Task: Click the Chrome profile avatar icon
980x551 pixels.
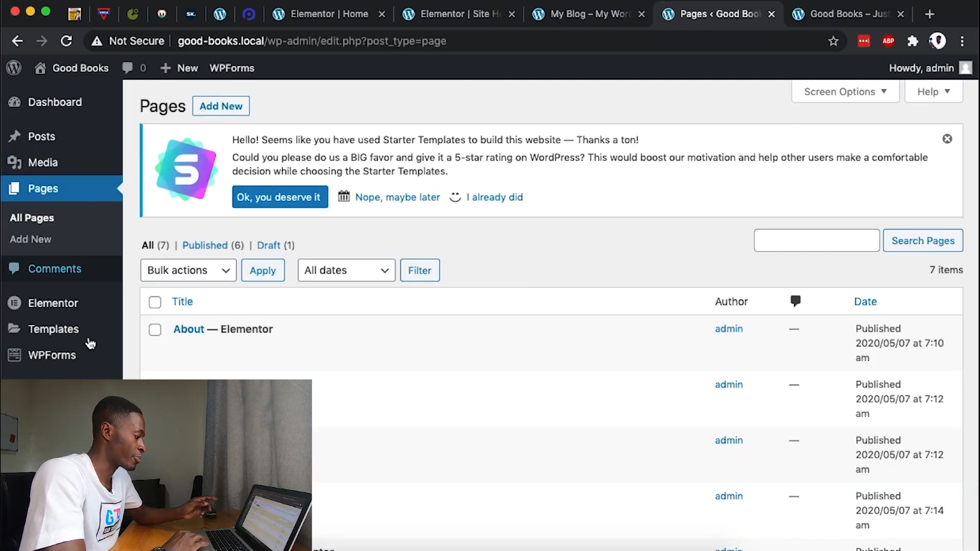Action: tap(938, 41)
